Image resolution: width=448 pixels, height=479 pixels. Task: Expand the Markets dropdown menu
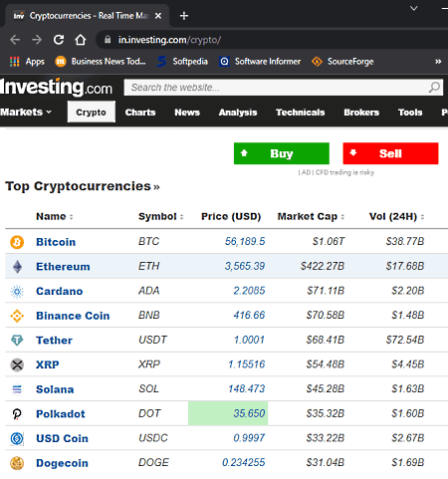26,113
